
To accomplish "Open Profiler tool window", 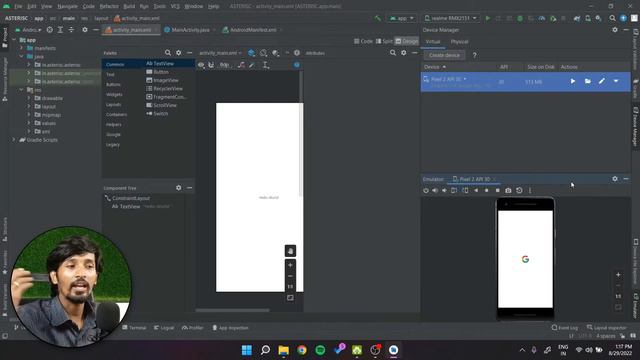I will (193, 328).
